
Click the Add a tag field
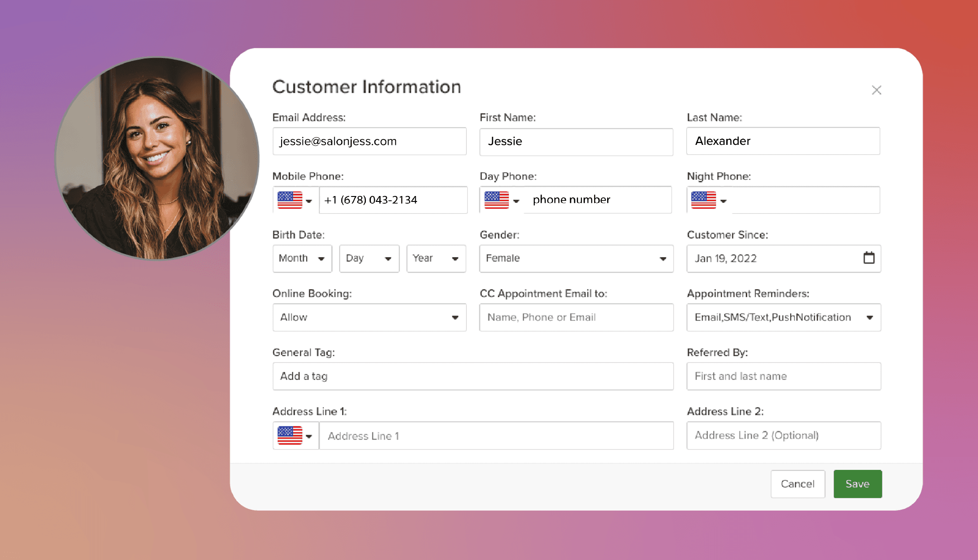tap(473, 376)
